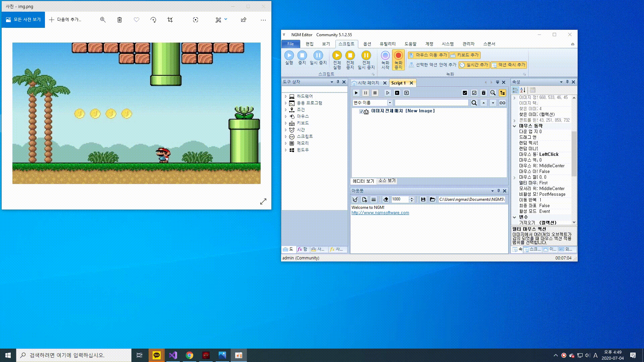Click the script editor play button
Image resolution: width=644 pixels, height=362 pixels.
tap(356, 93)
